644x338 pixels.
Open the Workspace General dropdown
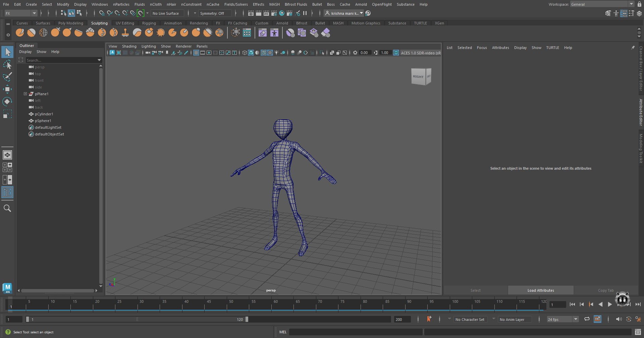pos(631,4)
